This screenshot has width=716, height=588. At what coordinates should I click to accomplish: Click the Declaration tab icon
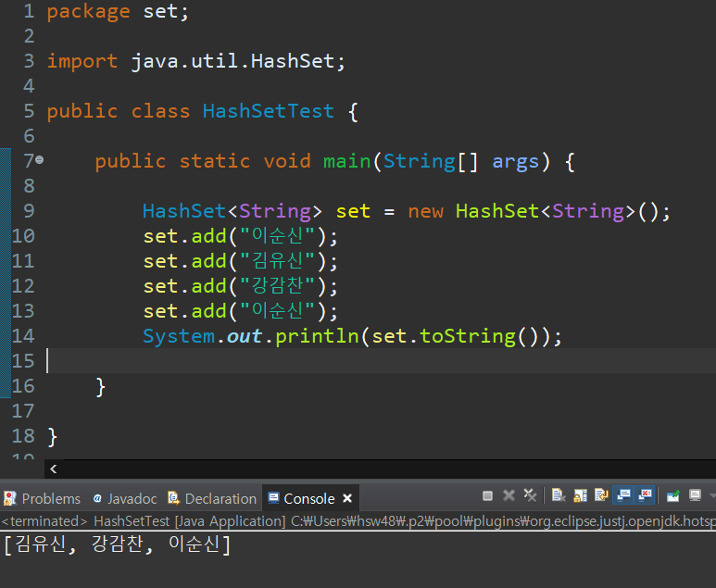coord(173,498)
